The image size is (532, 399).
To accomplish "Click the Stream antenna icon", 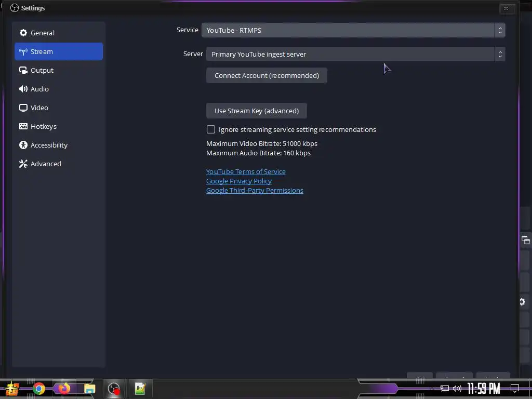I will (x=23, y=51).
